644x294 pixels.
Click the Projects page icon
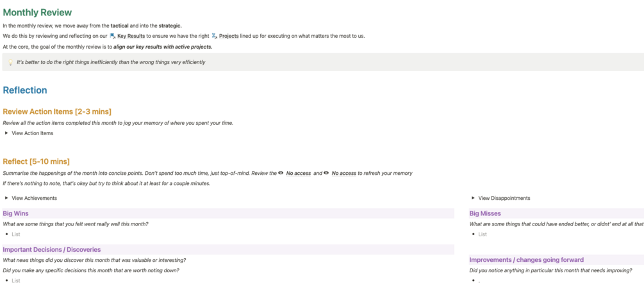tap(214, 36)
